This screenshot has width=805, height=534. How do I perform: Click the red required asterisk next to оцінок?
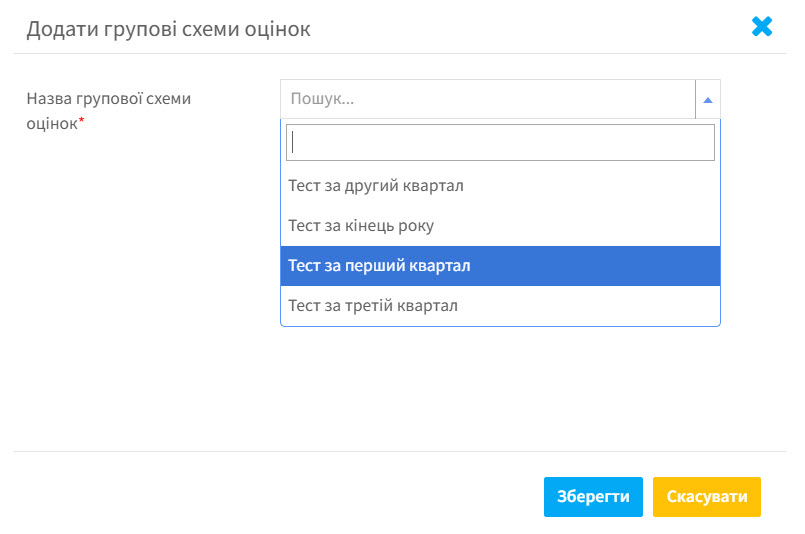81,120
